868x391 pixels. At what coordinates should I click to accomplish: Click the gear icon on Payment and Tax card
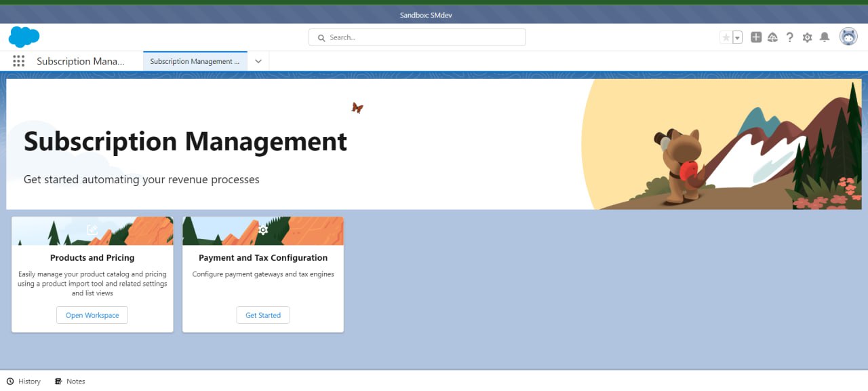click(x=263, y=229)
